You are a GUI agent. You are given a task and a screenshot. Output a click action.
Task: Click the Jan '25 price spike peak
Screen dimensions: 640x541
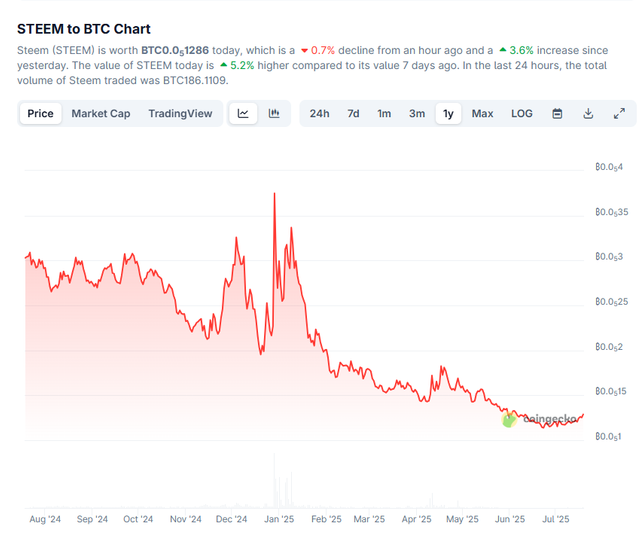tap(274, 194)
